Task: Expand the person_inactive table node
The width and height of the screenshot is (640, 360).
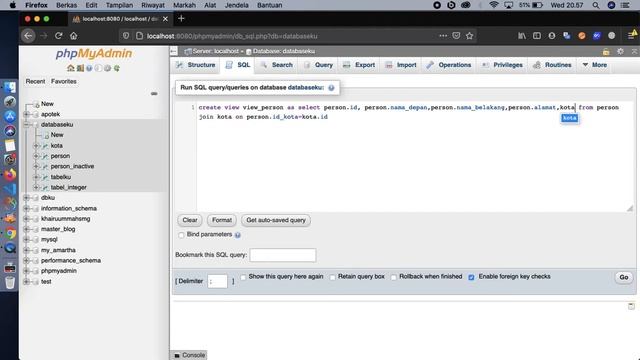Action: (36, 167)
